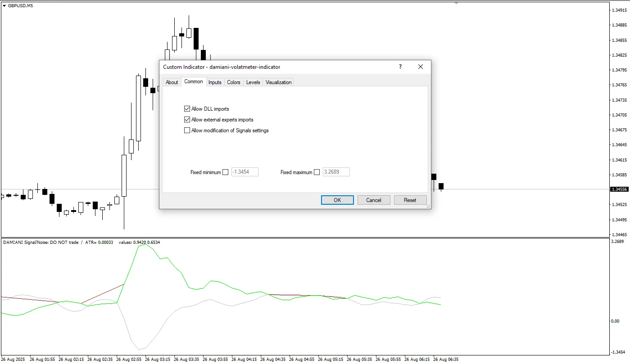Image resolution: width=630 pixels, height=364 pixels.
Task: Close the Custom Indicator dialog
Action: click(x=420, y=67)
